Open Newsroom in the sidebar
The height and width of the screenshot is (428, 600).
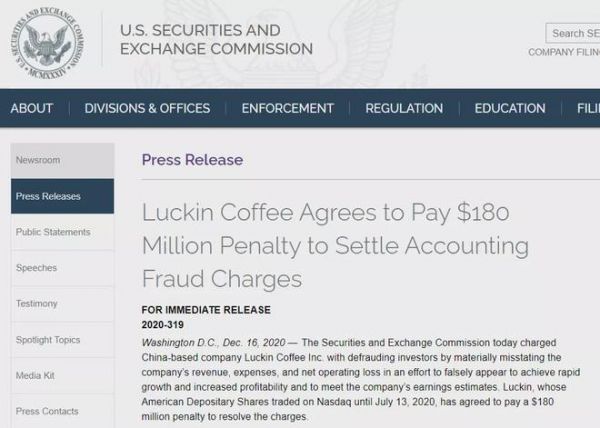pyautogui.click(x=38, y=160)
